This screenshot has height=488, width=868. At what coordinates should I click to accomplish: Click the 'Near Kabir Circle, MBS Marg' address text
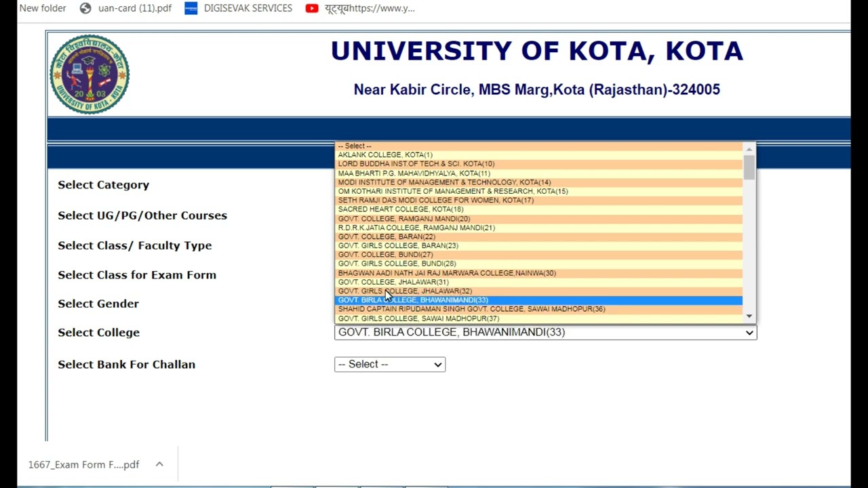coord(537,89)
